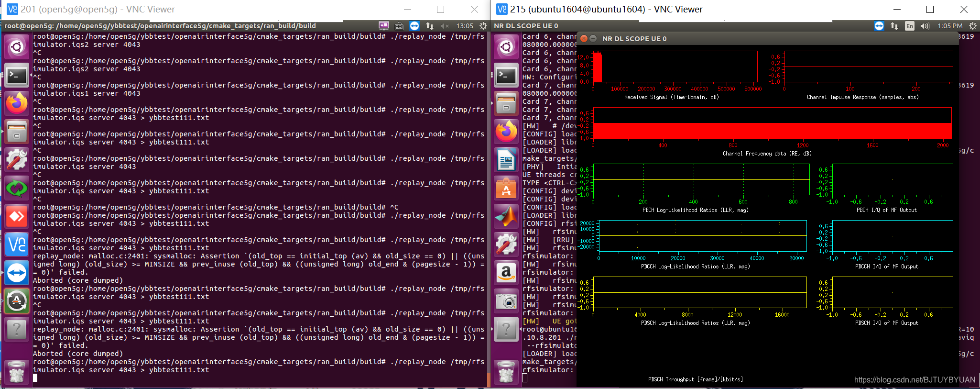Click terminal cursor in left session prompt
This screenshot has height=389, width=980.
click(35, 378)
